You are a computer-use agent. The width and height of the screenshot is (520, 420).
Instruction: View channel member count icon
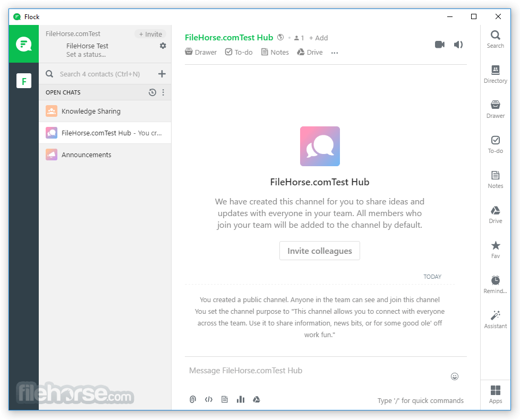(299, 38)
